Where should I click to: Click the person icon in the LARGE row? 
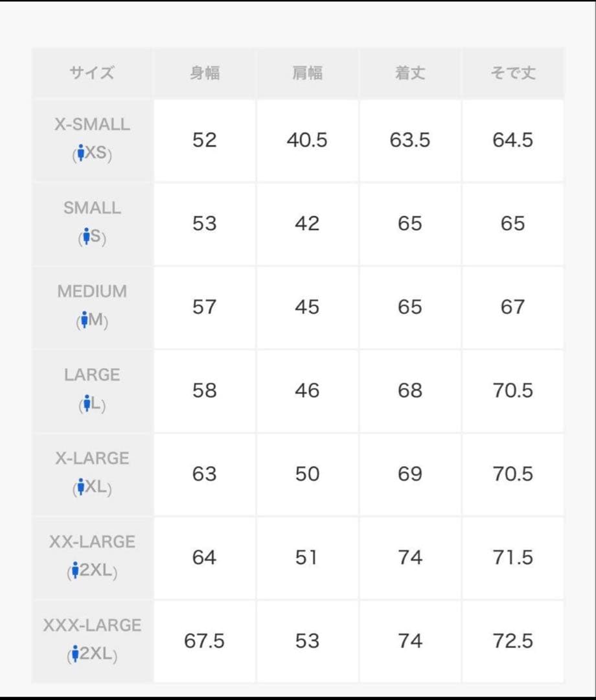click(86, 404)
